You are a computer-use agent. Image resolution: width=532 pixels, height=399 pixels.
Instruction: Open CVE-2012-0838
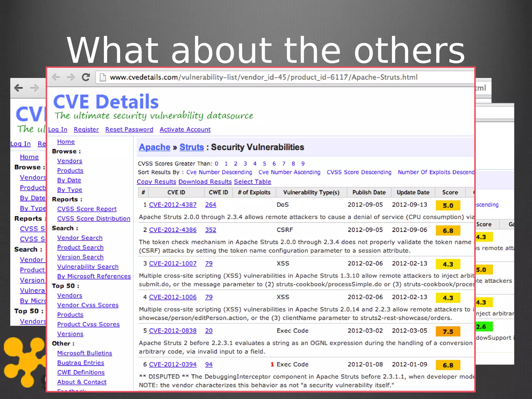[x=173, y=331]
